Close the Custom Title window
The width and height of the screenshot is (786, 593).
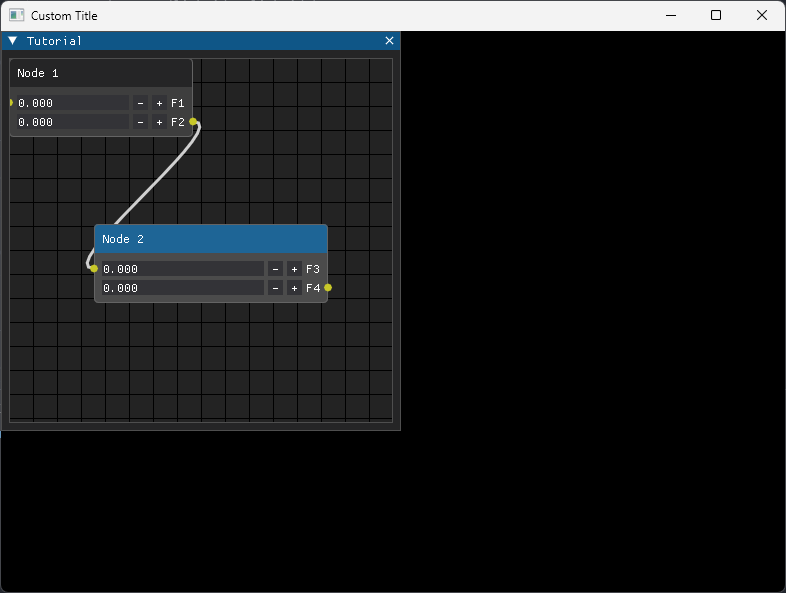[x=761, y=16]
